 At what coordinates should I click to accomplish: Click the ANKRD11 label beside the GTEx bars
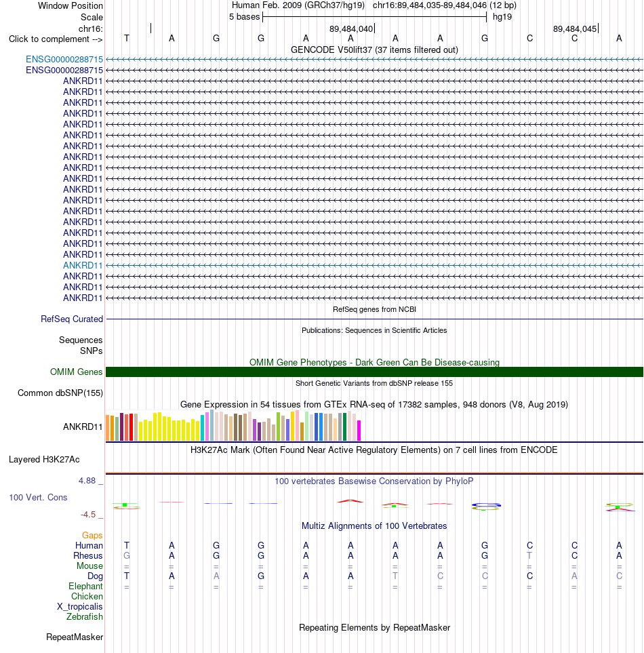point(83,427)
